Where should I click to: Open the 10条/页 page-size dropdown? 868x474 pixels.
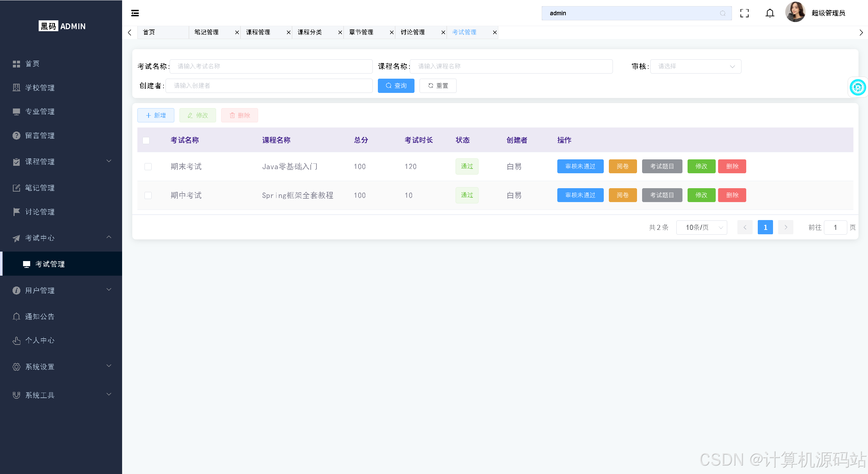click(701, 227)
